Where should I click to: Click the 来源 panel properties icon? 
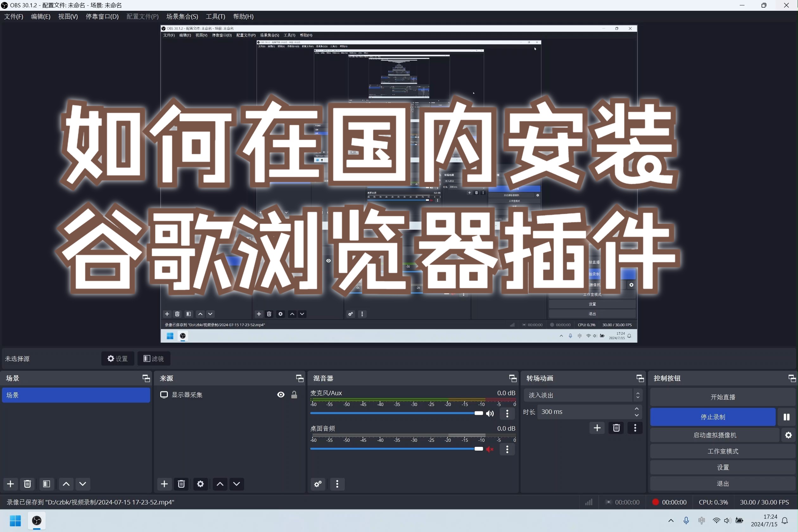201,484
